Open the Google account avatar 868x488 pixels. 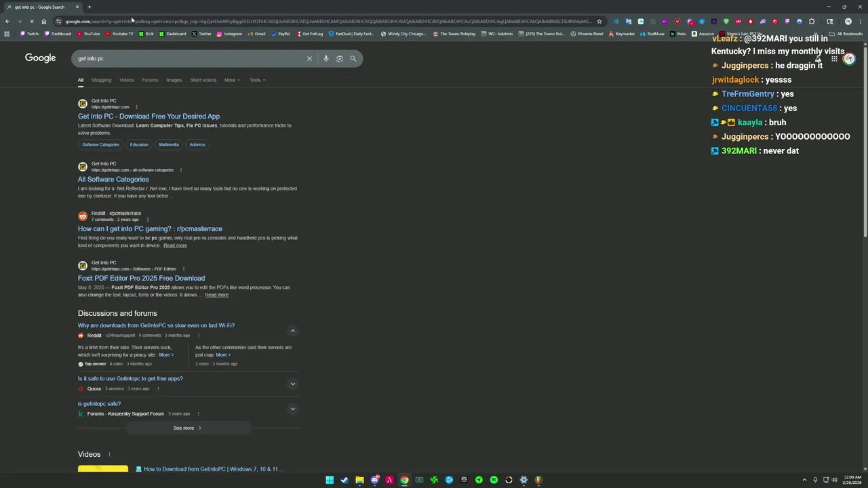[x=849, y=59]
